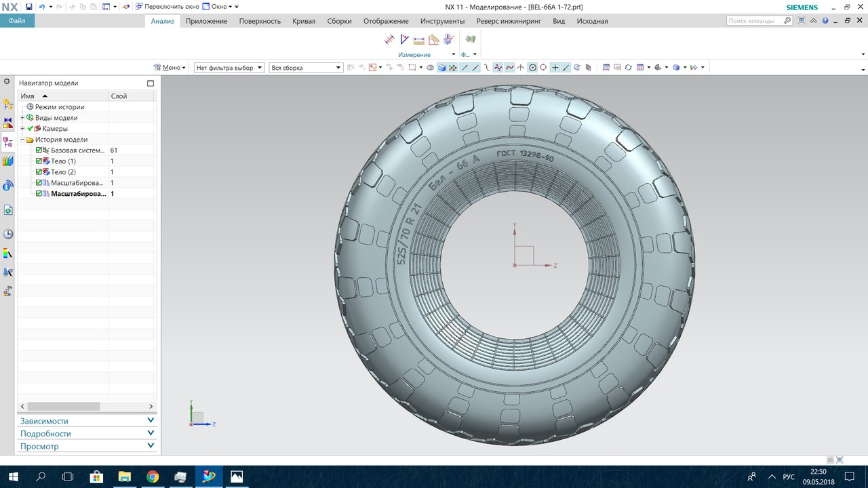This screenshot has height=488, width=868.
Task: Expand the Измерение group dropdown arrow
Action: (454, 55)
